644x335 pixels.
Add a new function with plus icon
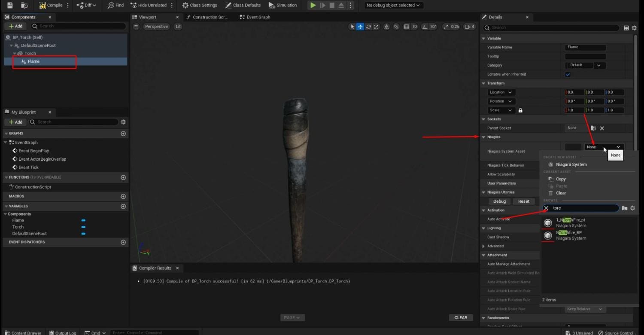123,177
